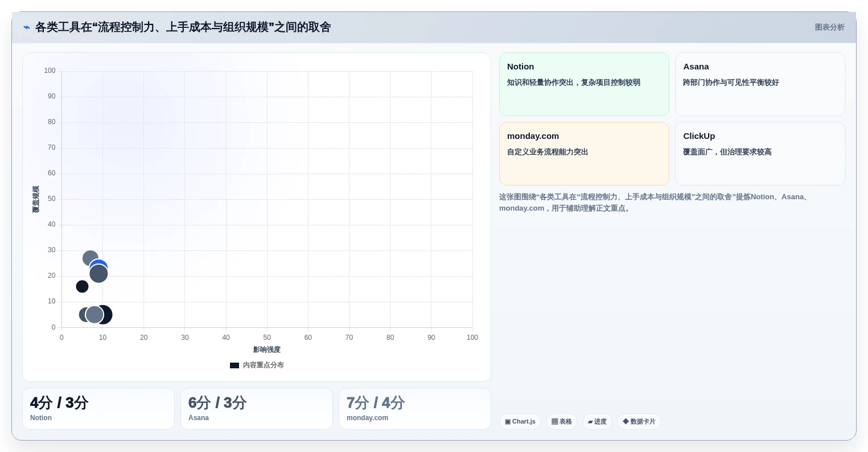Open the Asana summary card
Image resolution: width=868 pixels, height=452 pixels.
point(760,84)
